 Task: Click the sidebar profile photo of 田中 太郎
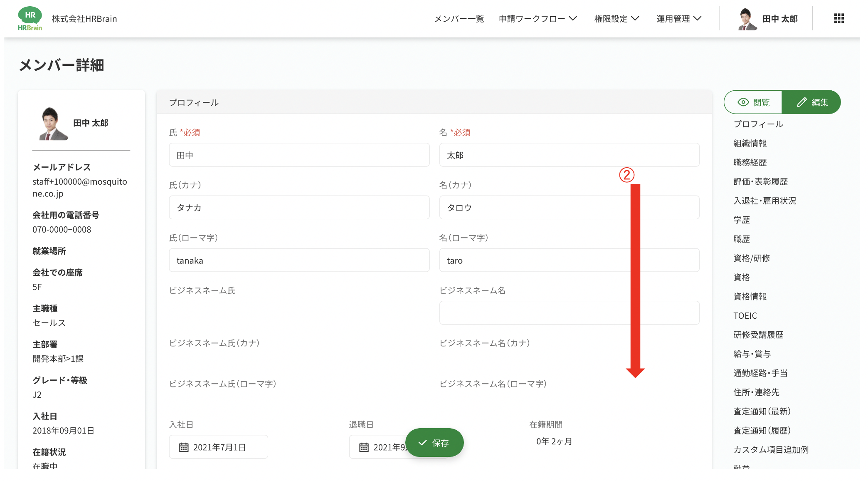53,124
